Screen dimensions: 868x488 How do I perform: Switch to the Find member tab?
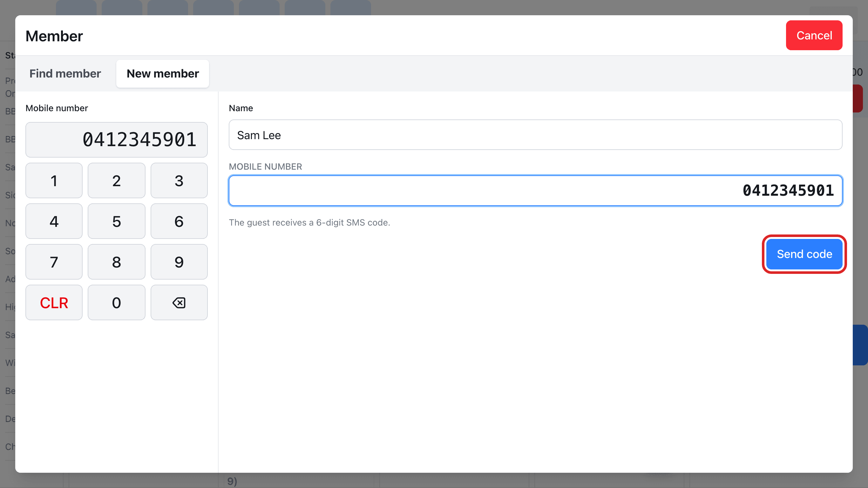[x=65, y=73]
